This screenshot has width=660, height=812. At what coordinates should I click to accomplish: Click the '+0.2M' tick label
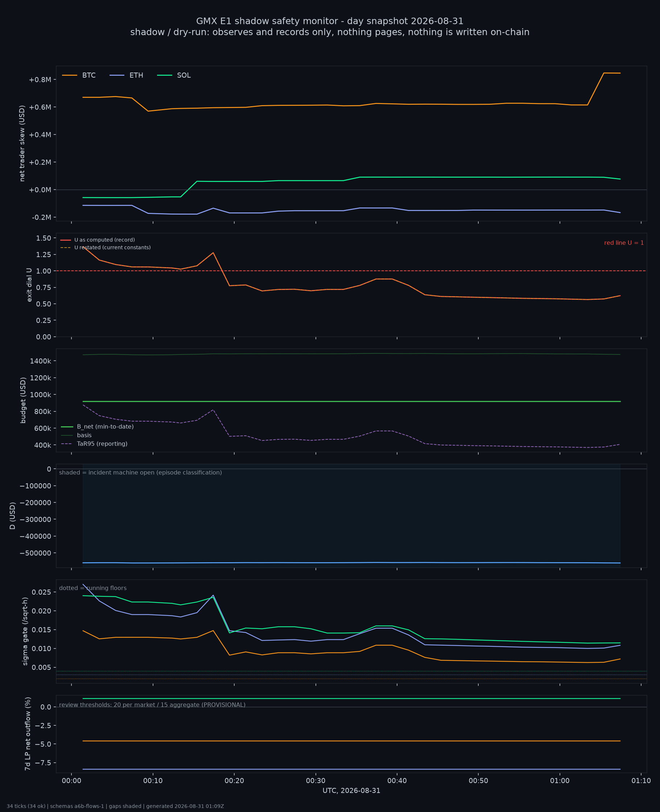[40, 162]
